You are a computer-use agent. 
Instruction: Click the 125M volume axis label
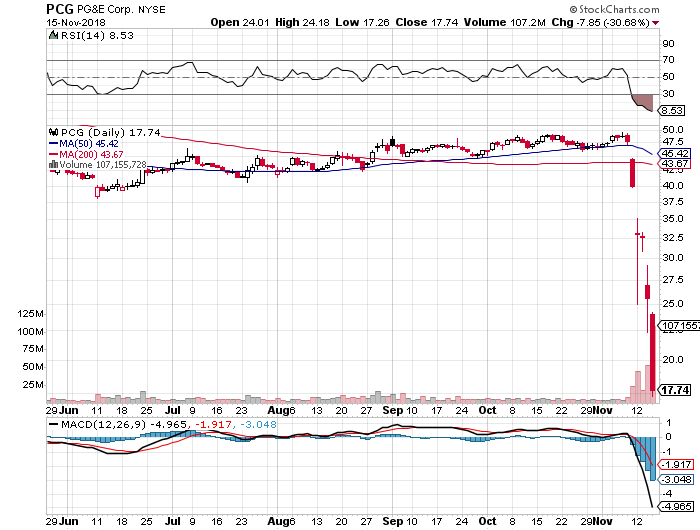tap(30, 314)
